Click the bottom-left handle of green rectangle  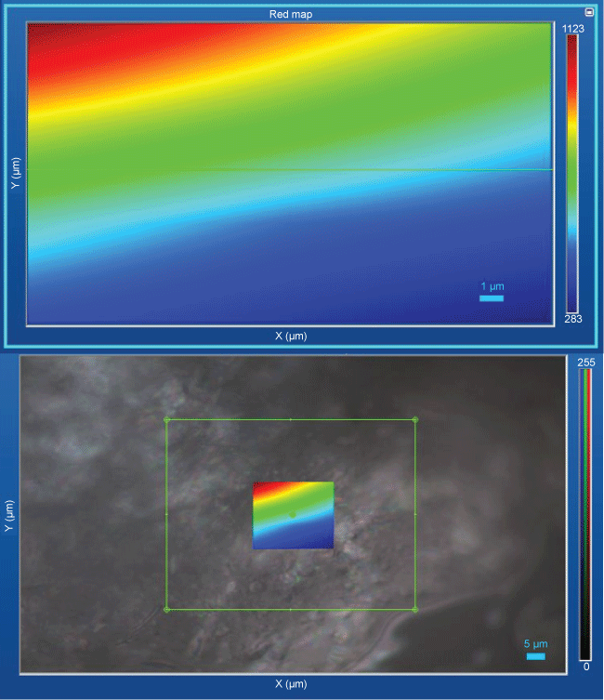pyautogui.click(x=166, y=610)
